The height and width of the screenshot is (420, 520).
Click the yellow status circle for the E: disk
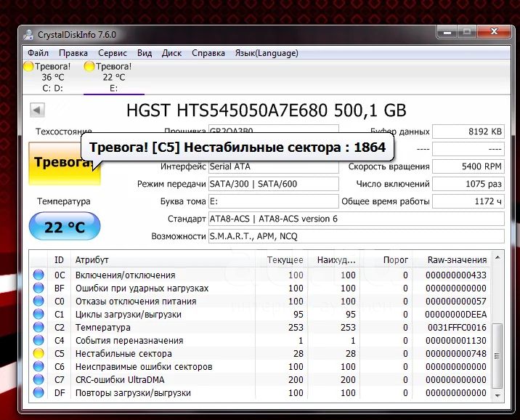(89, 67)
